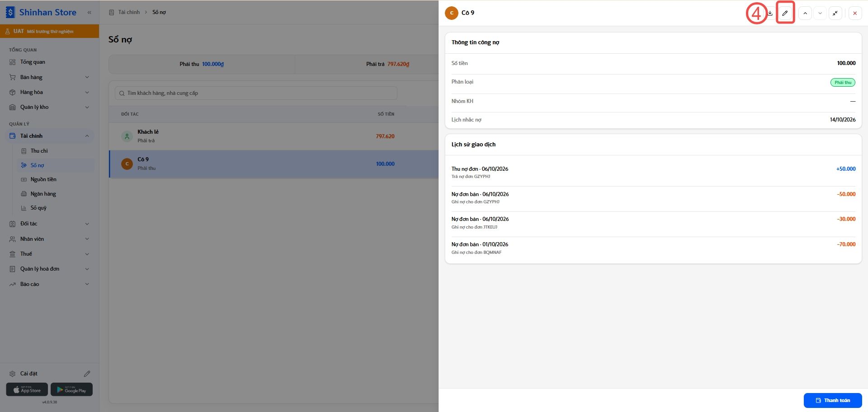Image resolution: width=868 pixels, height=412 pixels.
Task: Open Thu chi submenu item
Action: click(x=55, y=151)
